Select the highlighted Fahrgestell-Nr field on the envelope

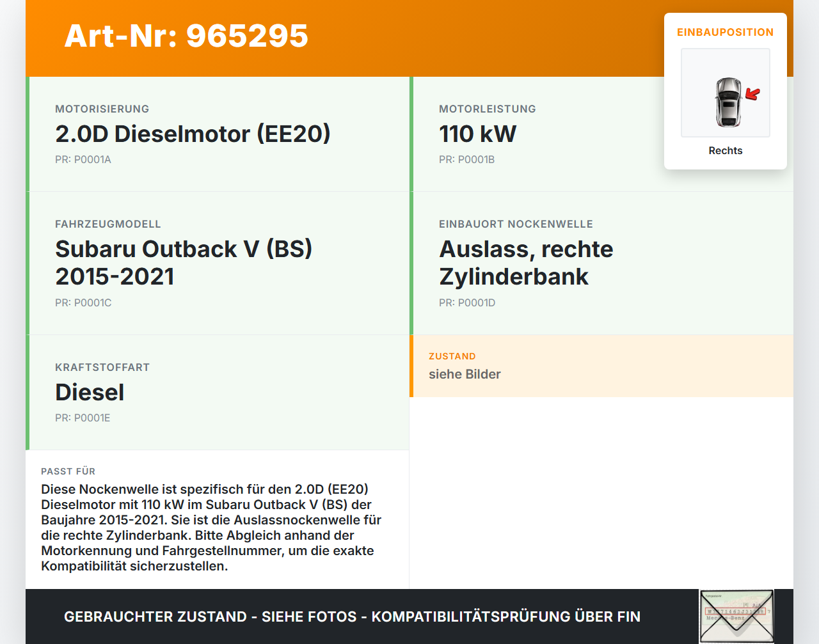[735, 612]
